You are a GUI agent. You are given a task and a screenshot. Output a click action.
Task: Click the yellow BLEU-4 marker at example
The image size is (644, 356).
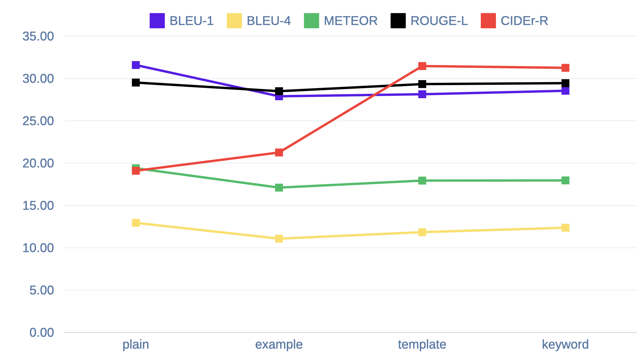[x=279, y=239]
